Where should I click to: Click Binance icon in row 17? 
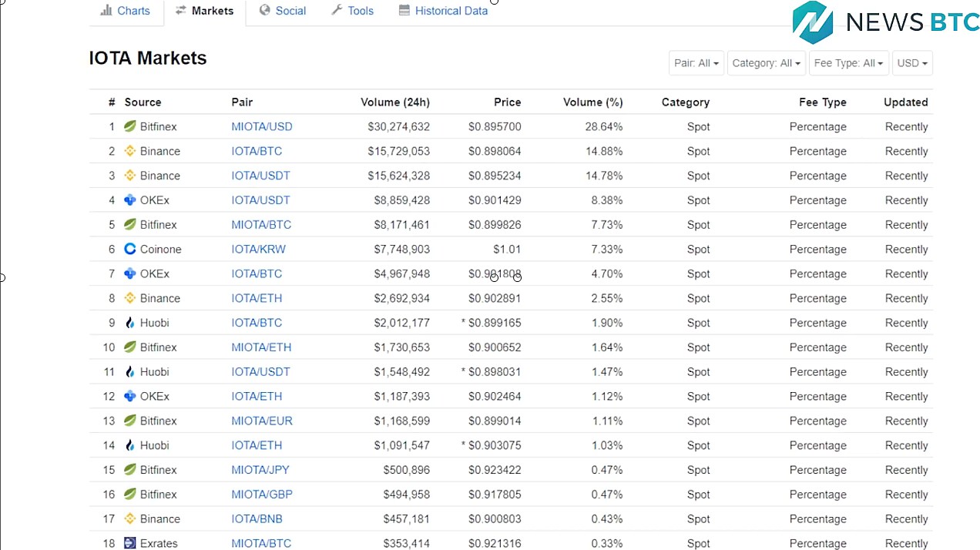click(130, 519)
